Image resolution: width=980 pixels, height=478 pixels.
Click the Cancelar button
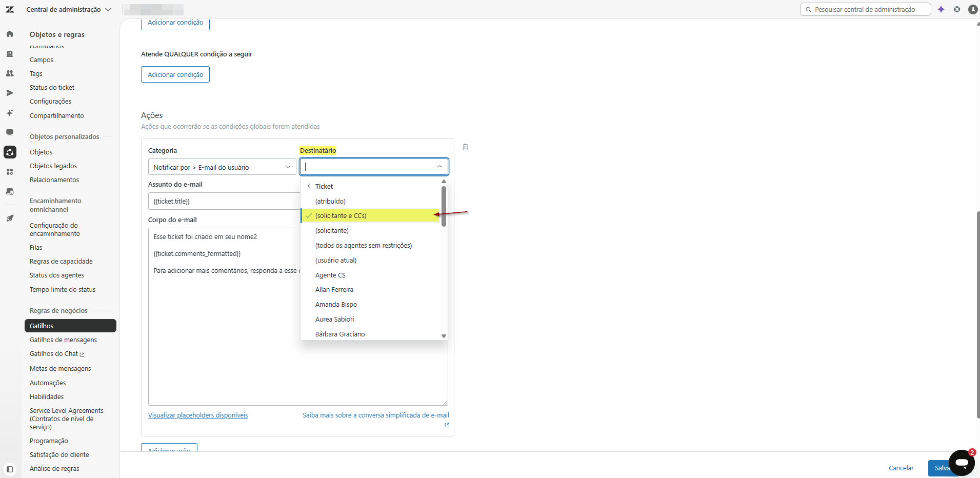[901, 468]
